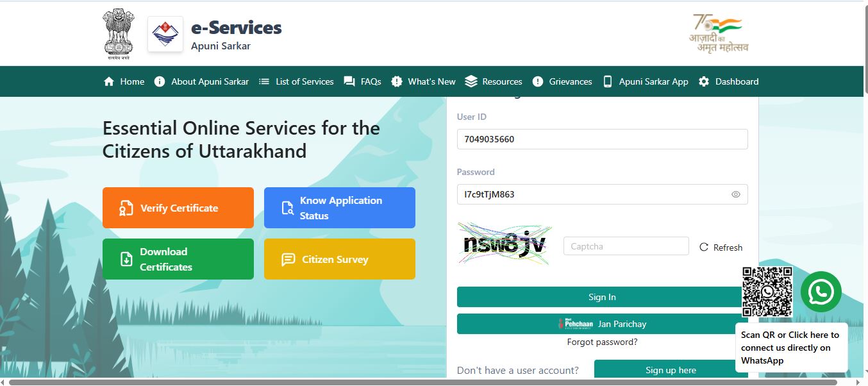This screenshot has width=868, height=386.
Task: Open Apuni Sarkar App menu item
Action: tap(646, 81)
